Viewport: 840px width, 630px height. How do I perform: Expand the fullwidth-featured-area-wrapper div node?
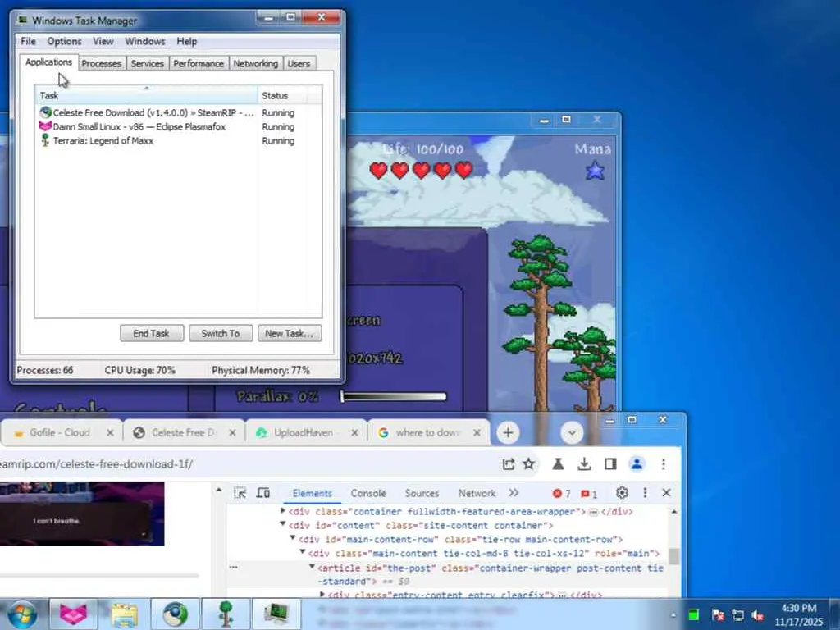click(x=282, y=511)
